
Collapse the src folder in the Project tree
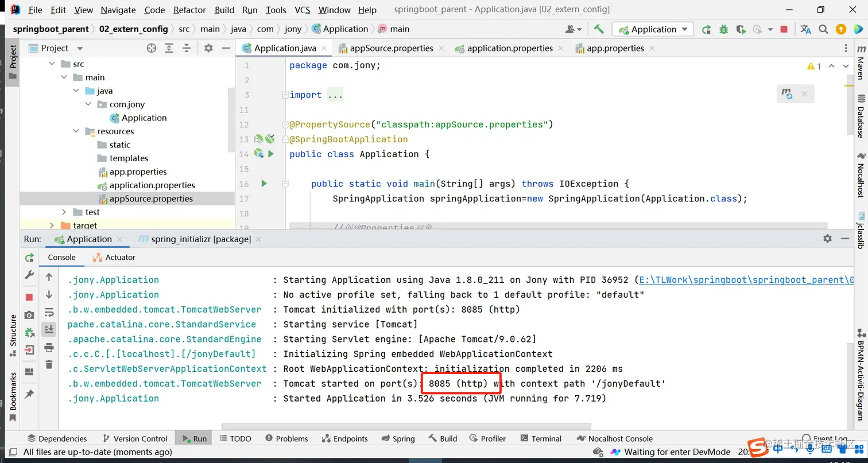pyautogui.click(x=52, y=64)
